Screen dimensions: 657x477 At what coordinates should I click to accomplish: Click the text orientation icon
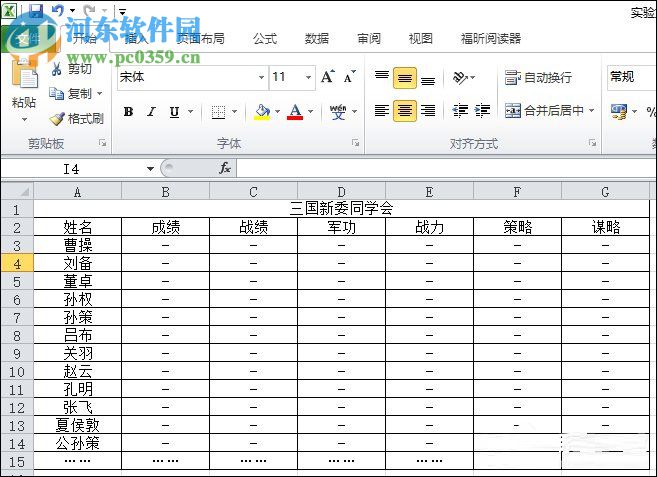click(460, 77)
